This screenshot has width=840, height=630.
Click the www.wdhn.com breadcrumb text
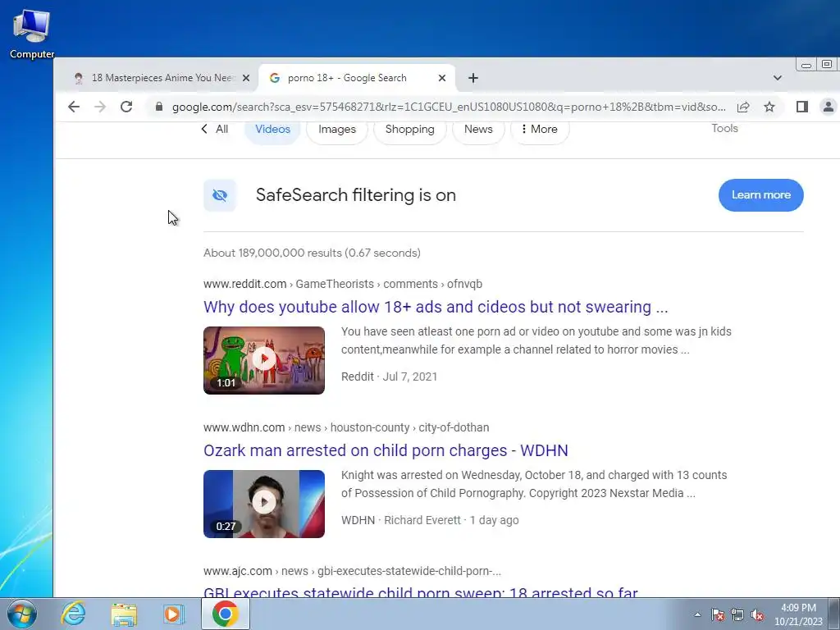244,427
